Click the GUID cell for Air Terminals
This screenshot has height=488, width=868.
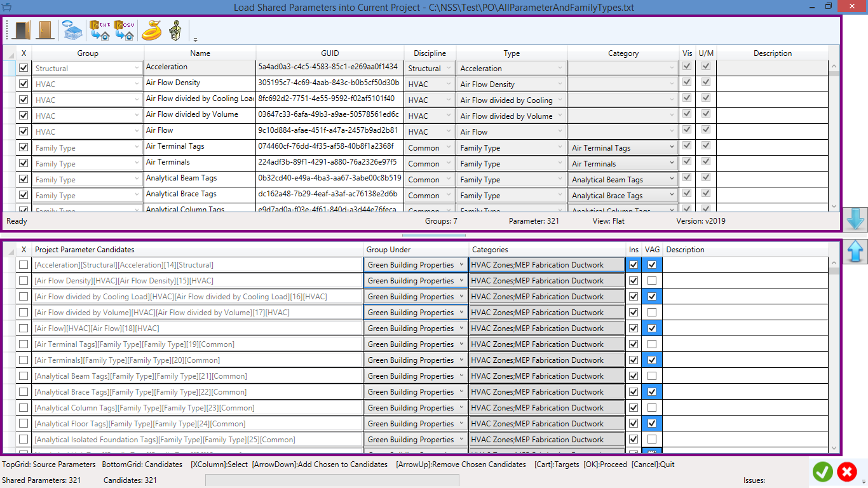(x=330, y=163)
